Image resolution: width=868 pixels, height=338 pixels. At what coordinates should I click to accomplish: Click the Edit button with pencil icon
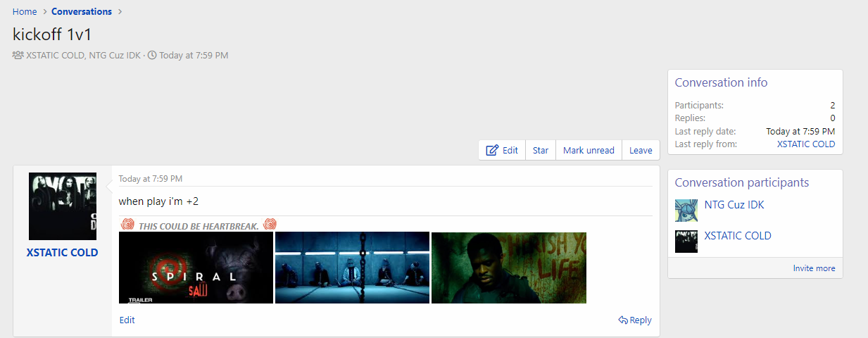[502, 150]
